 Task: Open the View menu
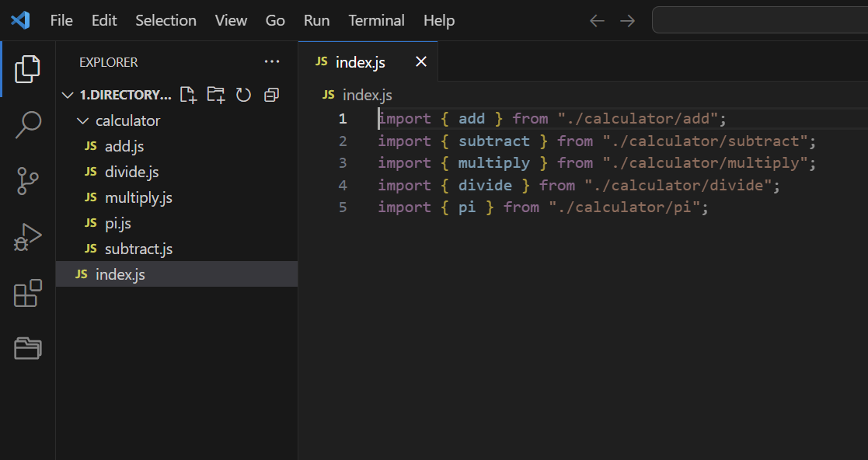click(x=231, y=20)
